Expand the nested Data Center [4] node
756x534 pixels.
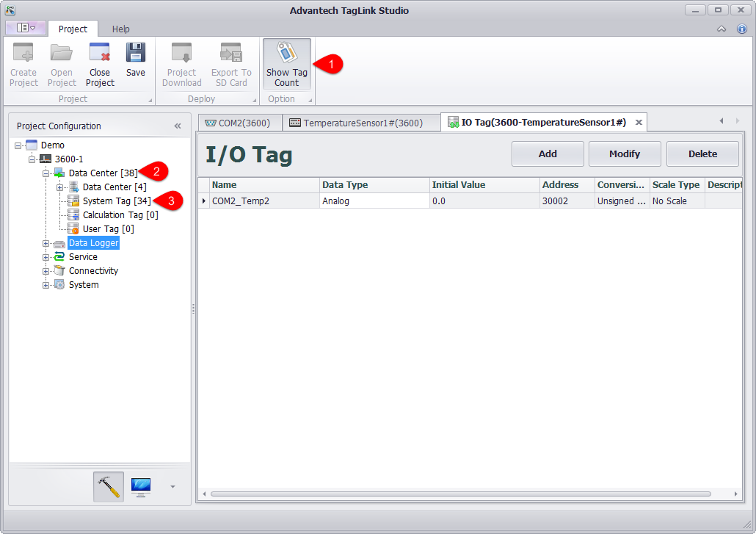(x=60, y=187)
